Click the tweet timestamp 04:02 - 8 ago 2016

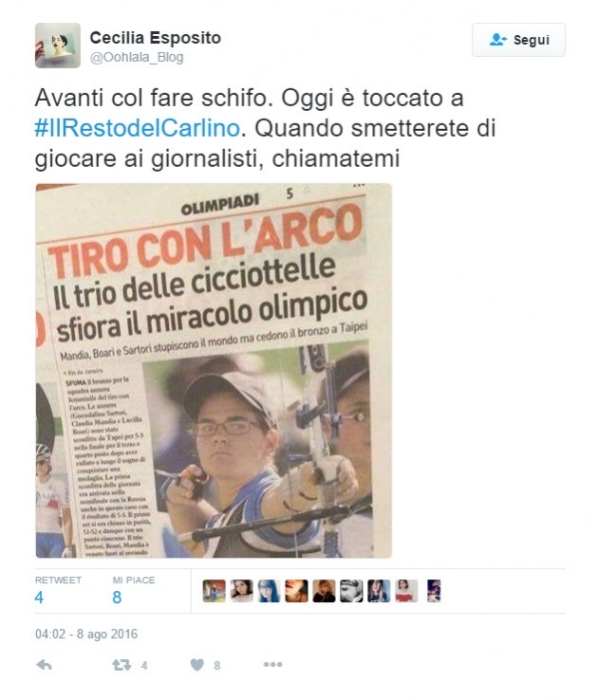coord(86,634)
